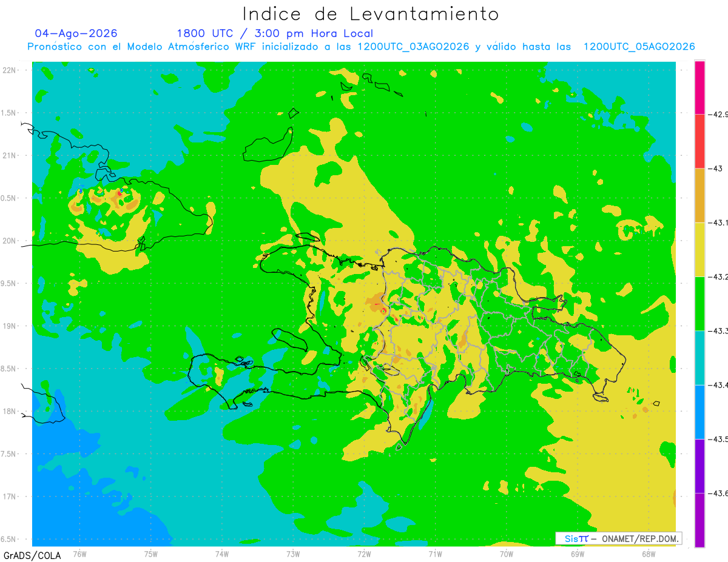
Task: Choose the yellow legend swatch below -43.1
Action: point(699,249)
